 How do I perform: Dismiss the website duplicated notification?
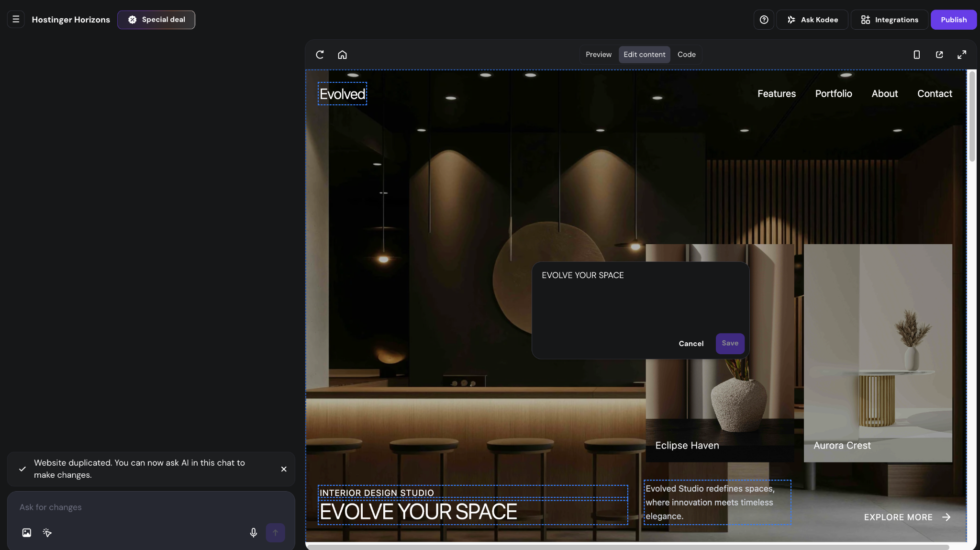click(283, 469)
